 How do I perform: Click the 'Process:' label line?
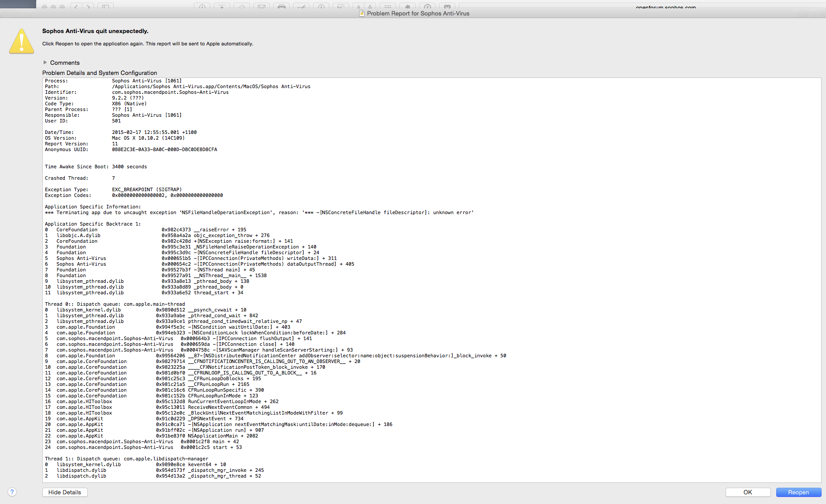click(113, 81)
